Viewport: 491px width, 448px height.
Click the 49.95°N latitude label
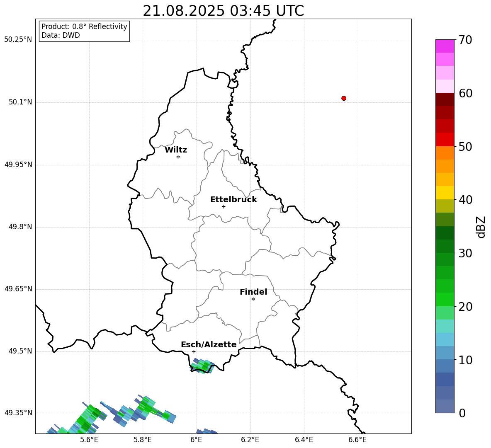coord(18,165)
